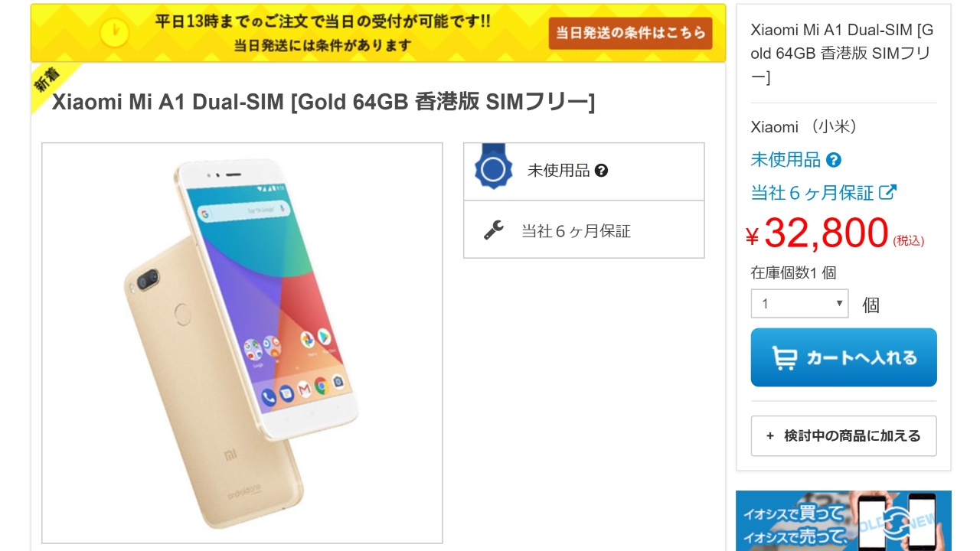Select 当社6ヶ月保証 warranty row
The image size is (980, 551).
(584, 230)
